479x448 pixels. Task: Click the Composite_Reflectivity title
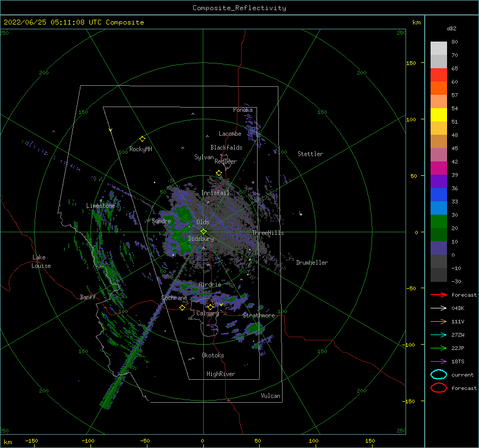point(240,8)
